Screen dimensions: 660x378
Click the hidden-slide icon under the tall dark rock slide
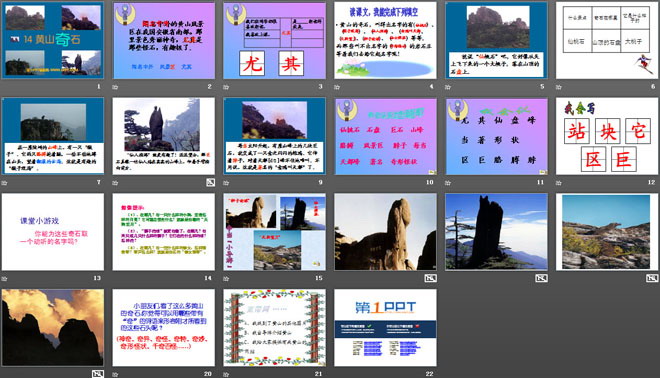[x=541, y=278]
